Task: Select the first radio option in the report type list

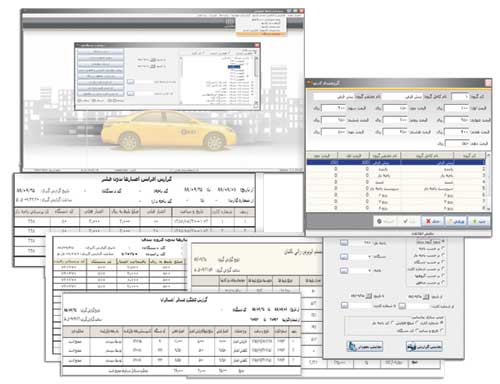Action: click(443, 241)
